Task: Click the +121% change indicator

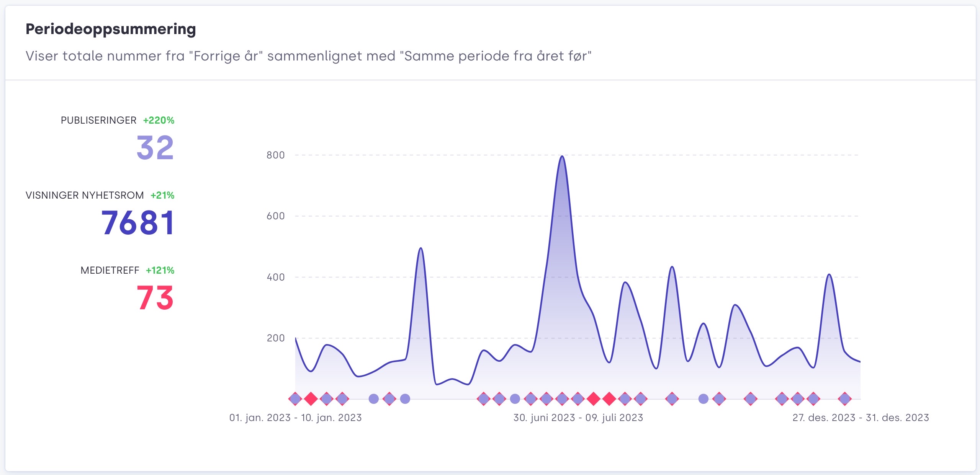Action: (x=160, y=270)
